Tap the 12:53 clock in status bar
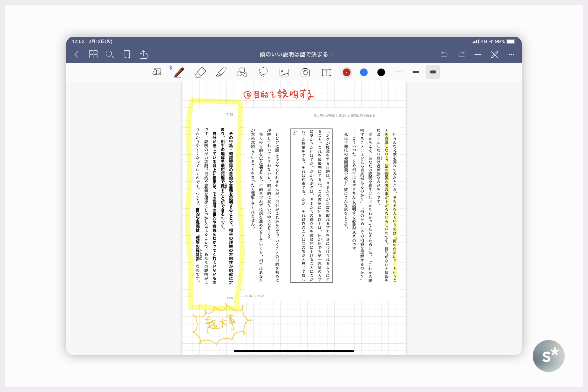The height and width of the screenshot is (392, 588). point(78,42)
